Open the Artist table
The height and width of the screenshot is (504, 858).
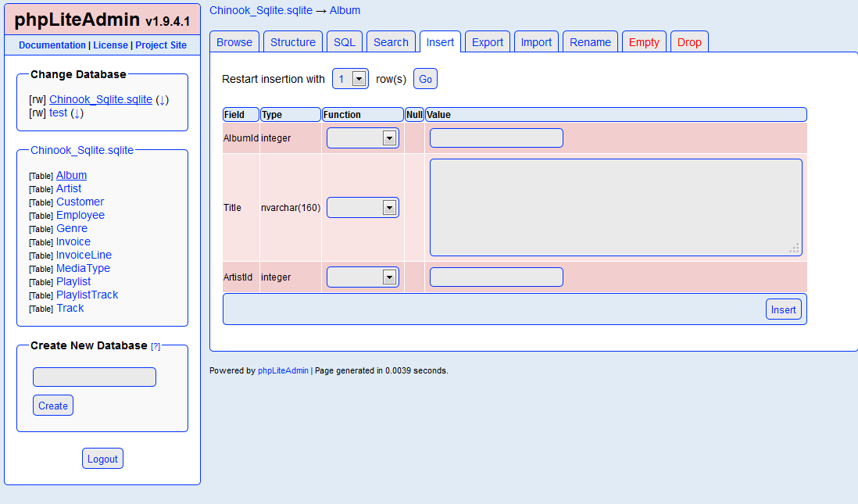pos(69,188)
